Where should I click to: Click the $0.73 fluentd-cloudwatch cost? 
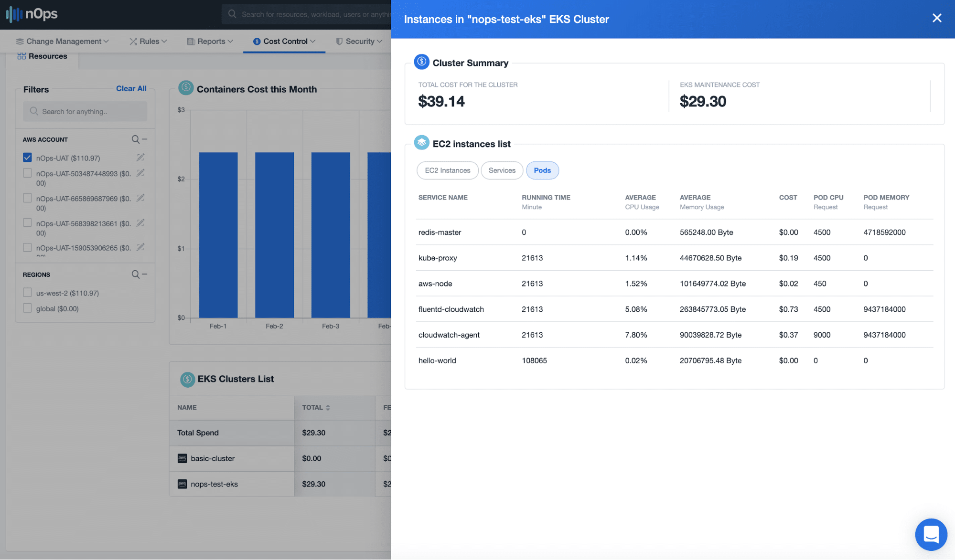[788, 309]
